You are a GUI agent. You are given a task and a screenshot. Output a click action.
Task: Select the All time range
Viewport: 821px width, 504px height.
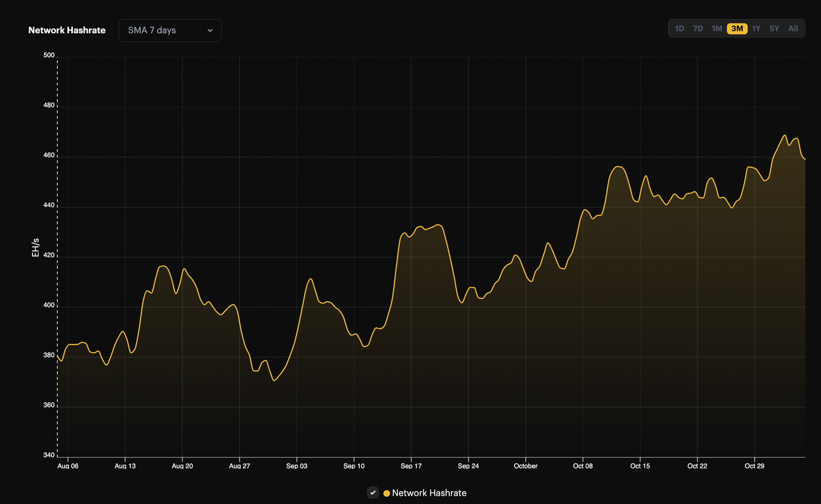coord(793,28)
